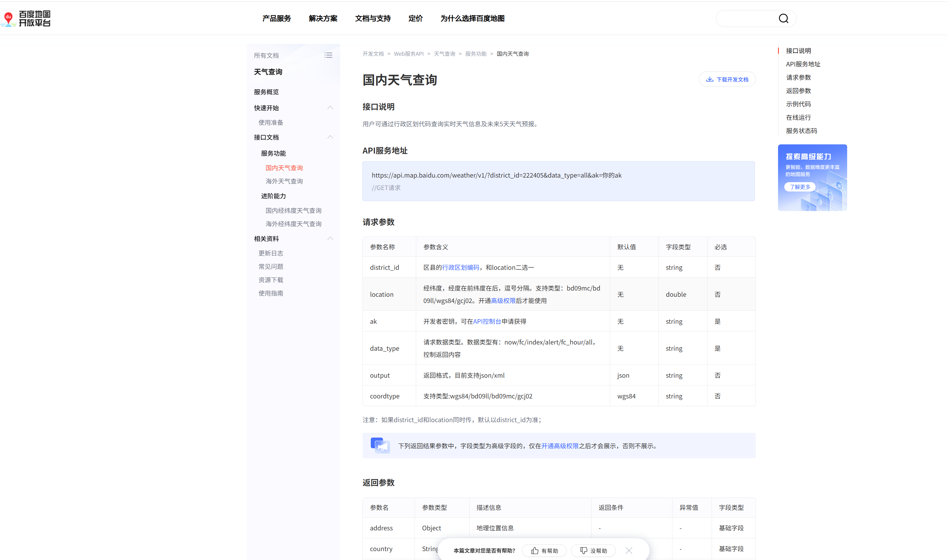This screenshot has width=948, height=560.
Task: Collapse the 快速开始 section
Action: tap(330, 108)
